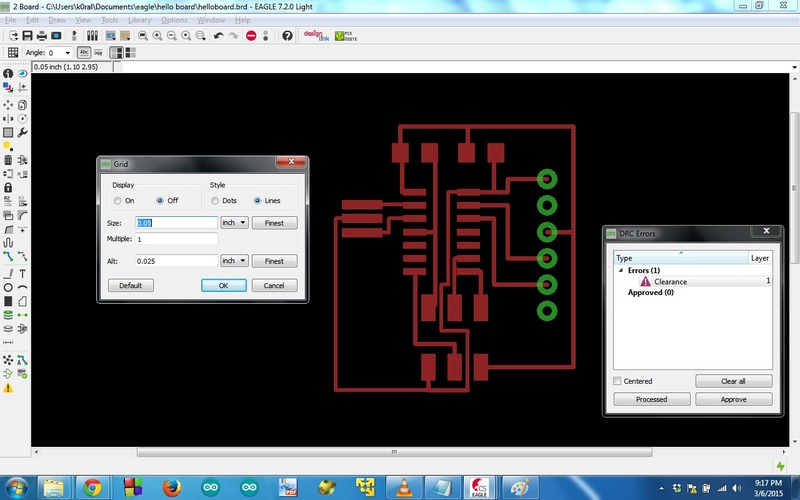
Task: Collapse the Errors (1) tree node
Action: point(621,270)
